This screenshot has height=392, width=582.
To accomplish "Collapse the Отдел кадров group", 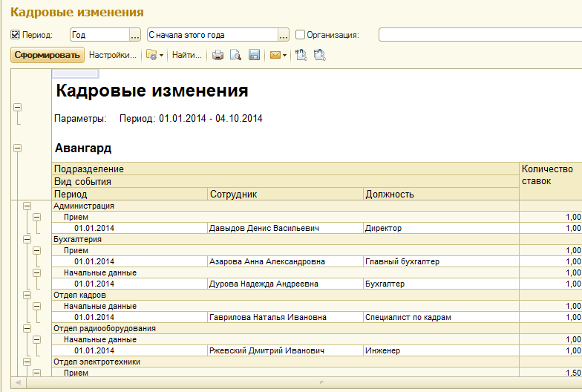I will (x=27, y=295).
